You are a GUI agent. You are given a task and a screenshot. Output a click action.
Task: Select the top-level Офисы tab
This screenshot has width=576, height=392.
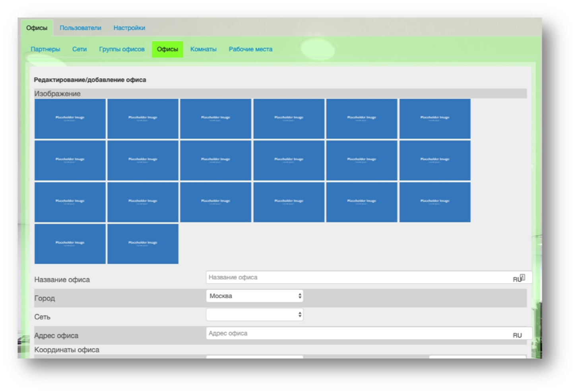(x=37, y=28)
